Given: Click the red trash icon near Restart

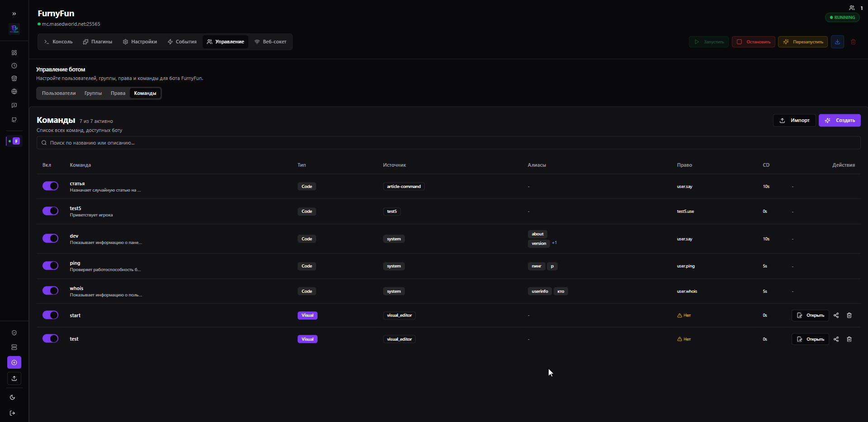Looking at the screenshot, I should pos(853,42).
